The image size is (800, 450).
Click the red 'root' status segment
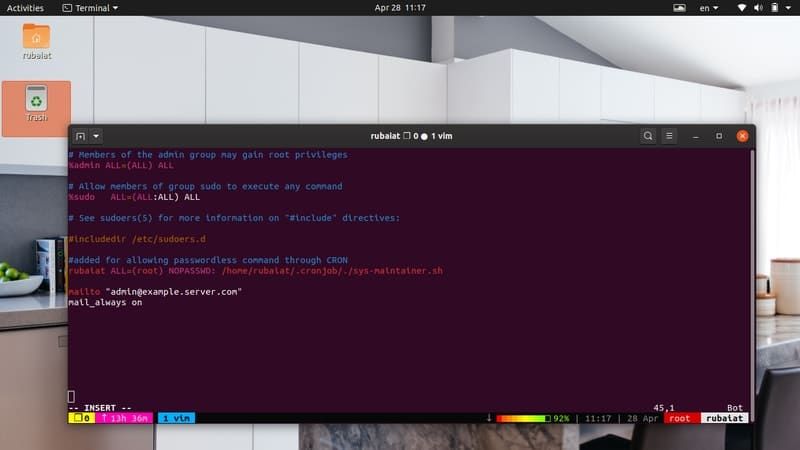[678, 418]
